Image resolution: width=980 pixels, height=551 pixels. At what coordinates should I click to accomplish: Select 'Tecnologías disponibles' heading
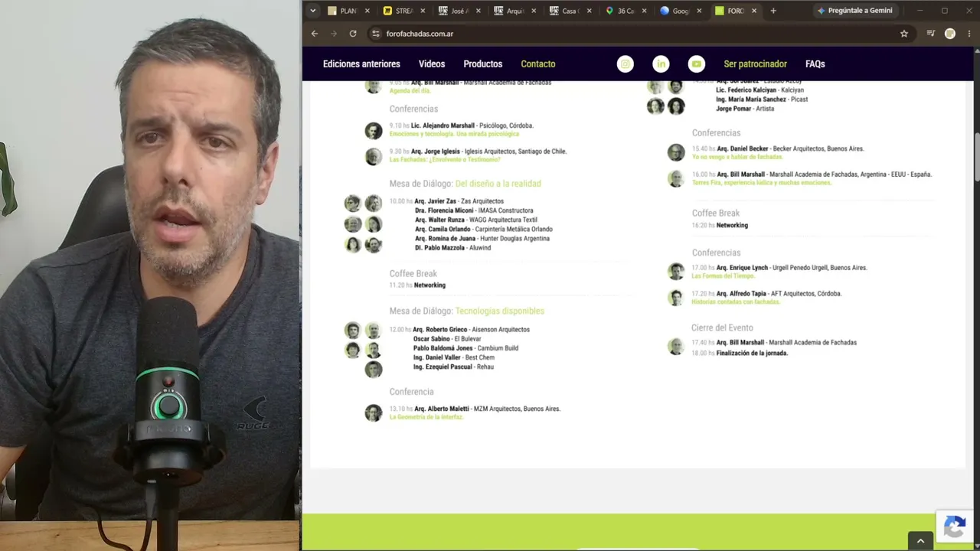(500, 311)
